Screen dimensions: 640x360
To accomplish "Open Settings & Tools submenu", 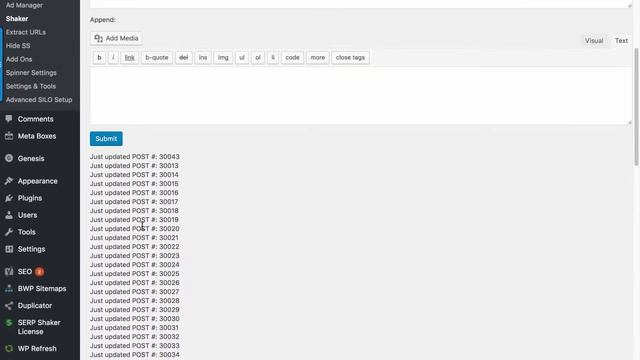I will click(x=31, y=86).
